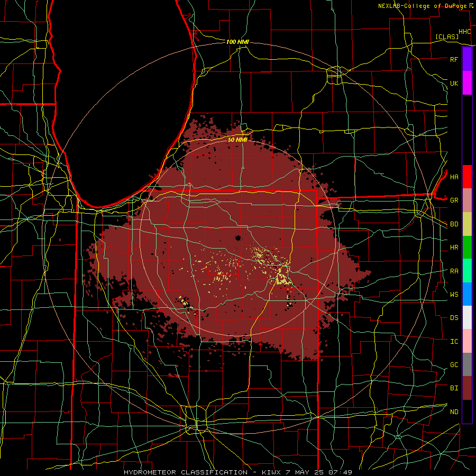Click the small black no-data hole at the radar site

(x=238, y=238)
